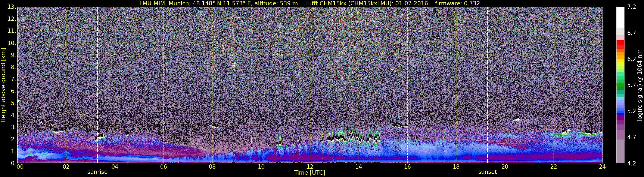Image resolution: width=644 pixels, height=177 pixels.
Task: Click the time axis tick label '02'
Action: pyautogui.click(x=66, y=167)
